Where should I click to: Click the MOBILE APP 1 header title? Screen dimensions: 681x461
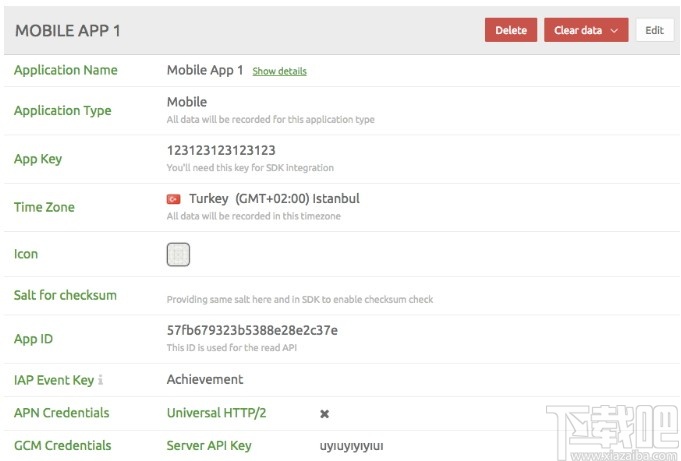coord(68,30)
